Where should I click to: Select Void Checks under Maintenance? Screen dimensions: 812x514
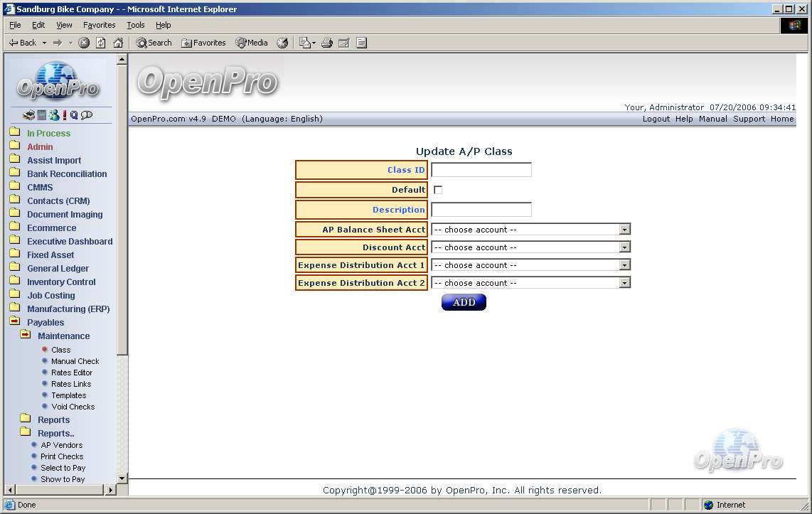[73, 407]
